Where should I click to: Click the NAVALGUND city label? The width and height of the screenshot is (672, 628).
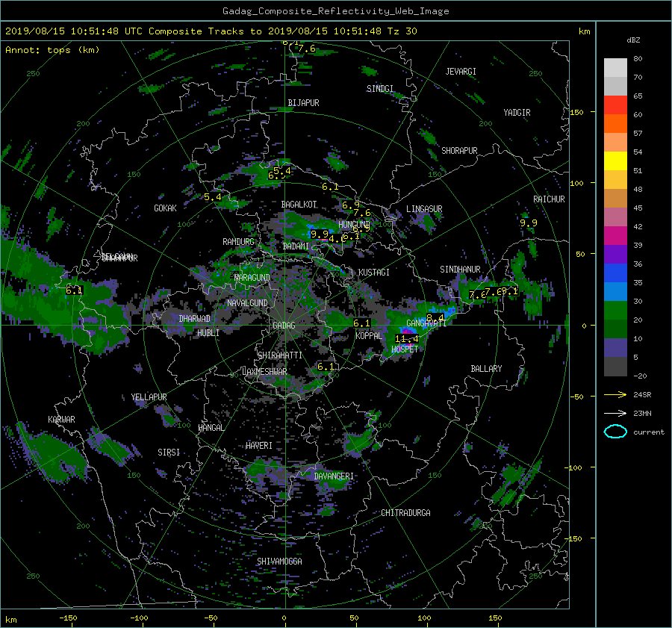point(247,302)
